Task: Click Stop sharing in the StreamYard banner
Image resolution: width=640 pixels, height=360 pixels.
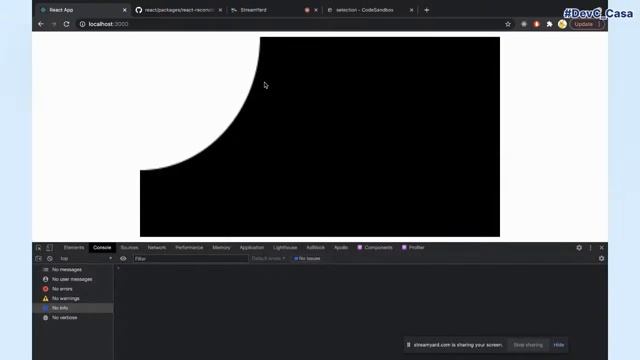Action: coord(528,345)
